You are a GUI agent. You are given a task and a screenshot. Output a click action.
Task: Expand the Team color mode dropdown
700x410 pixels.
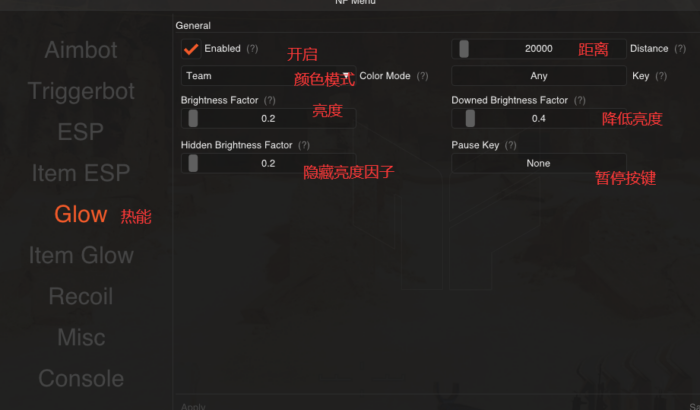click(x=268, y=76)
